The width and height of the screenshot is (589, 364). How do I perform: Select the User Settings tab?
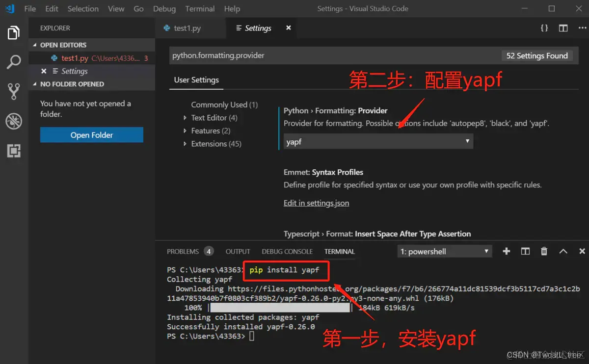click(x=196, y=80)
